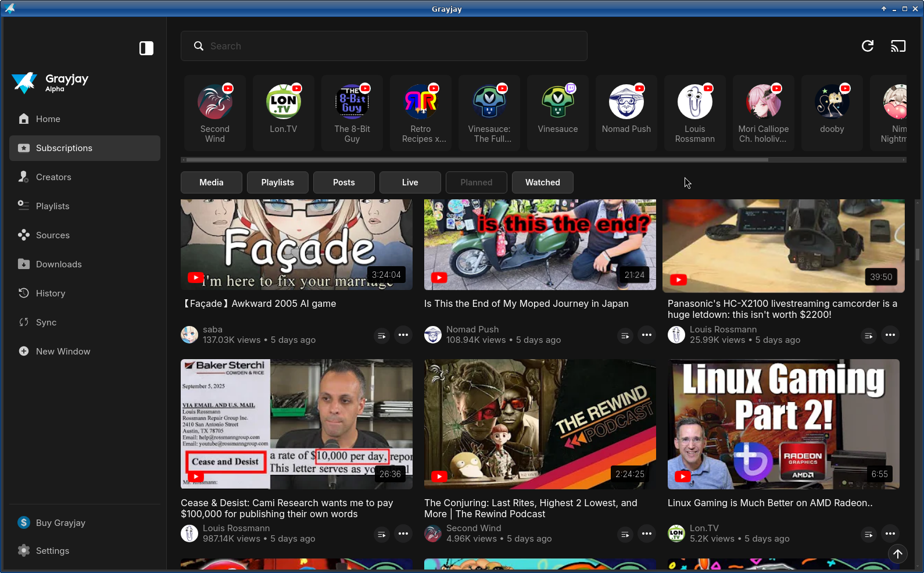
Task: Open Creators from the sidebar
Action: [x=85, y=177]
